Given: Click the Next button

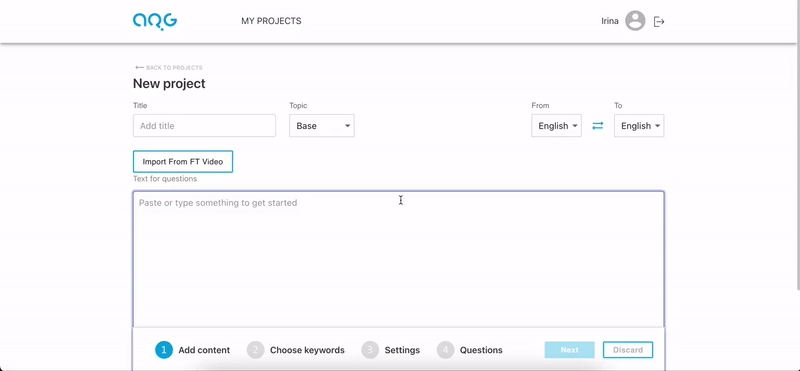Looking at the screenshot, I should [569, 350].
